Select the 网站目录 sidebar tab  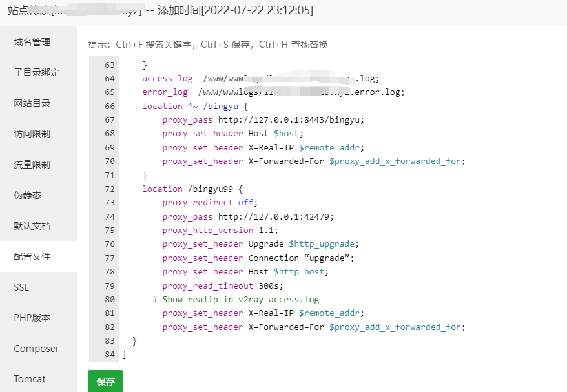pyautogui.click(x=32, y=103)
